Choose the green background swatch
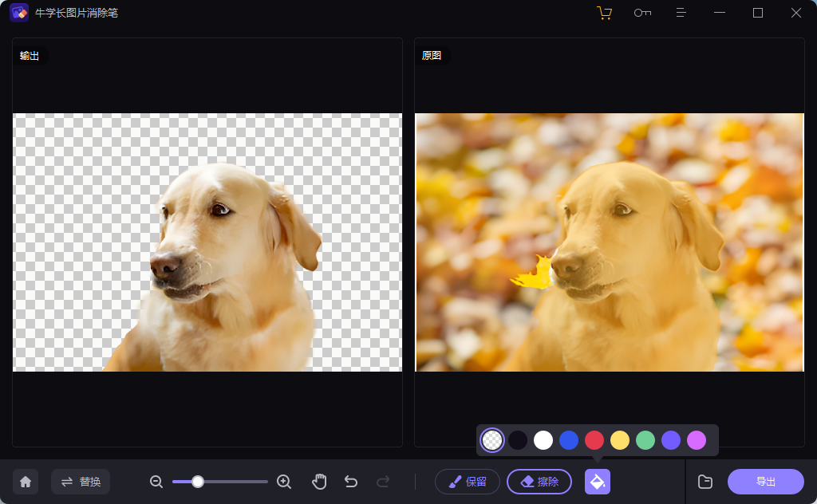 pyautogui.click(x=645, y=440)
